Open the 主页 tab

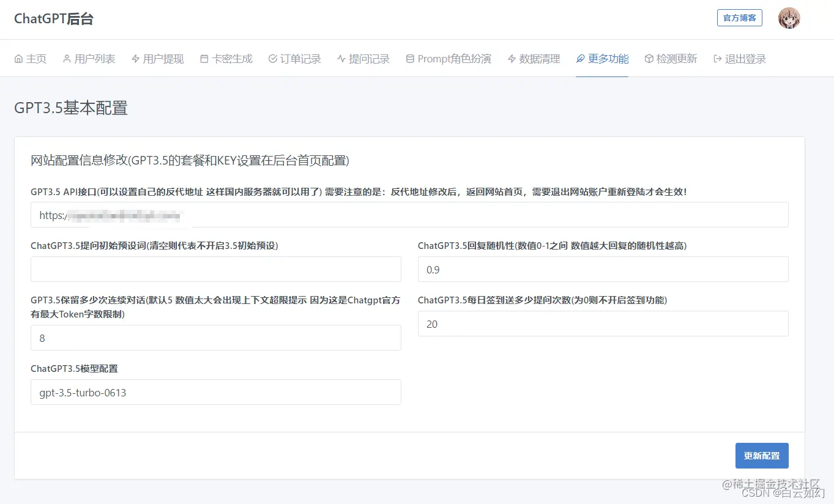tap(30, 59)
